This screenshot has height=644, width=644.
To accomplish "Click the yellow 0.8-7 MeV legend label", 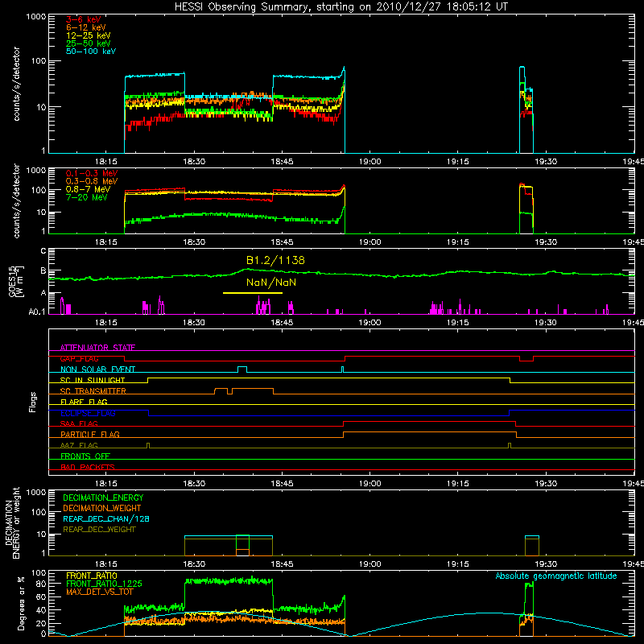I will coord(88,189).
